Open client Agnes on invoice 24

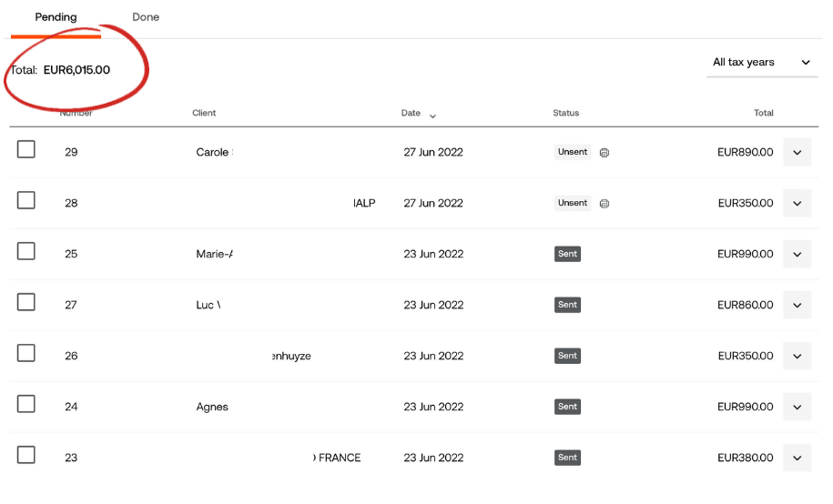[212, 407]
